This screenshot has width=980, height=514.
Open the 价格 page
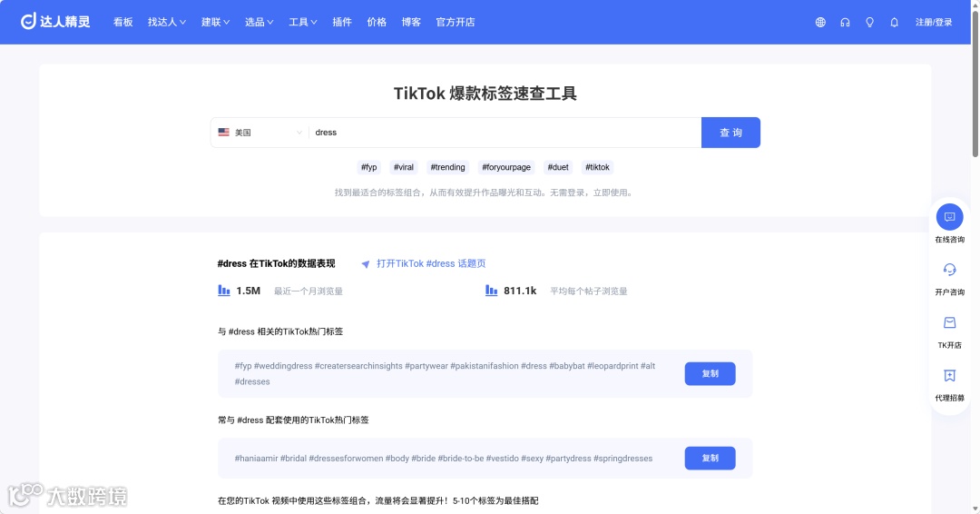click(x=377, y=22)
